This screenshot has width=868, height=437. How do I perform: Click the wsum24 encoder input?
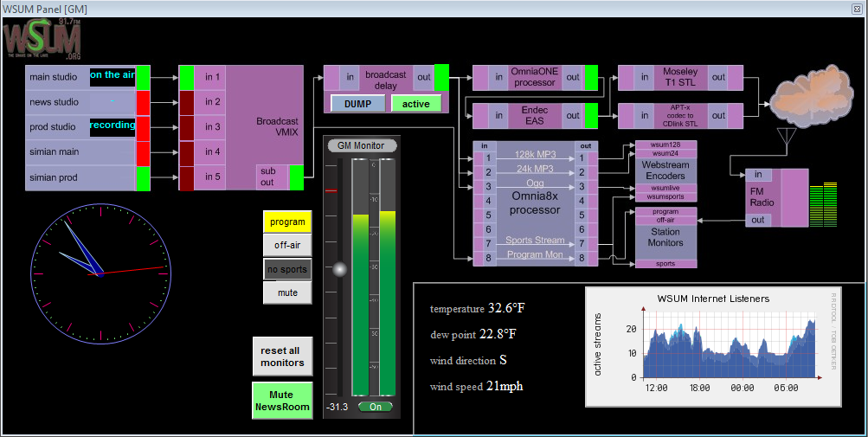click(665, 153)
